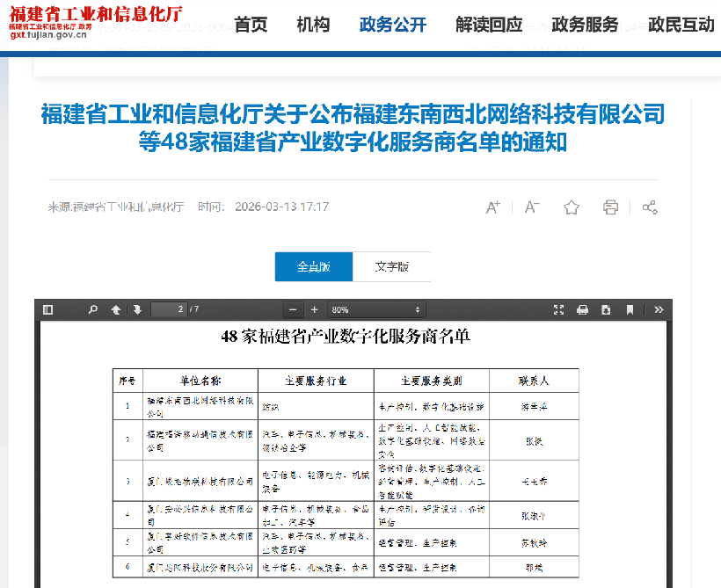The height and width of the screenshot is (588, 721).
Task: Toggle the PDF viewer sidebar
Action: (x=48, y=309)
